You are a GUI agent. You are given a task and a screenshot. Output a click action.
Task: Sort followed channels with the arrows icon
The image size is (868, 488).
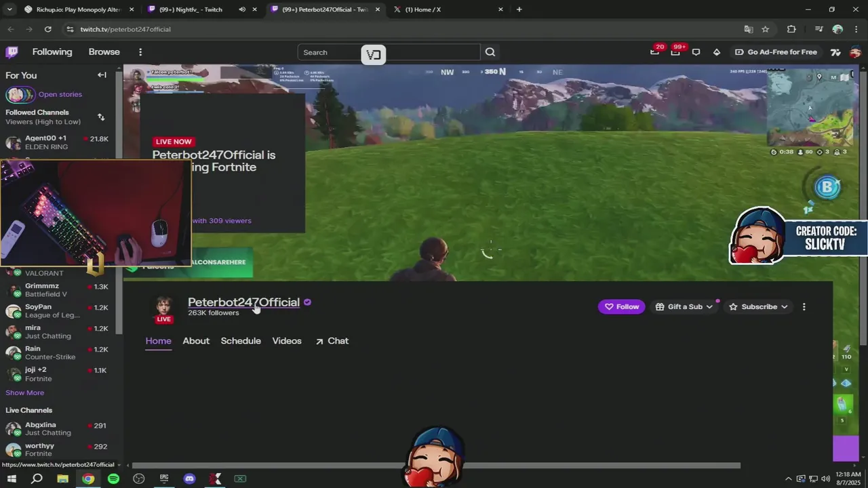tap(101, 117)
